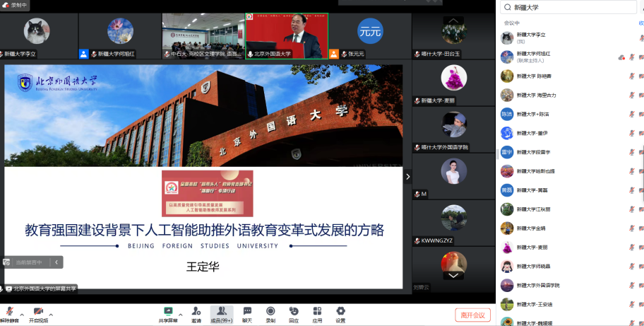644x326 pixels.
Task: Toggle mic icon for 新疆大学 海里古力
Action: pyautogui.click(x=632, y=95)
